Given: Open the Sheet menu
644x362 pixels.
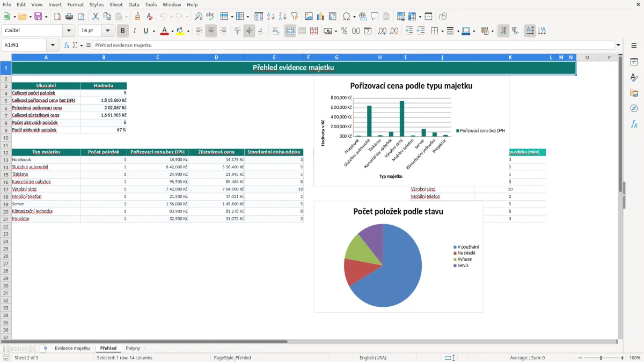Looking at the screenshot, I should 116,4.
